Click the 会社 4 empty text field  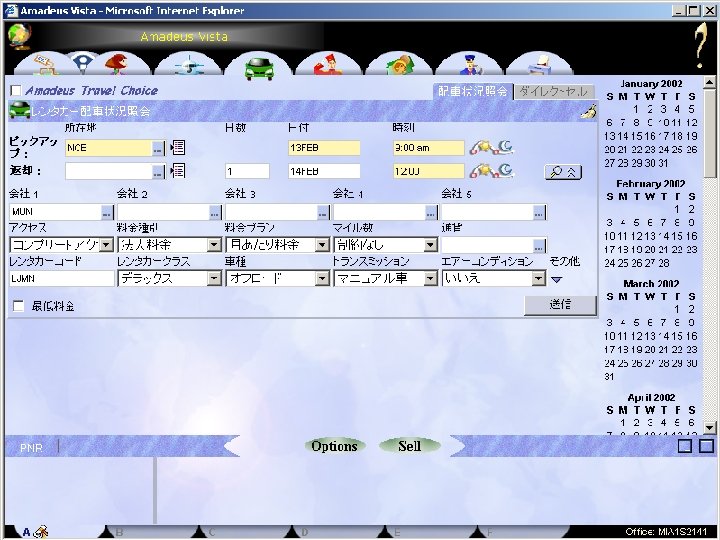[380, 212]
